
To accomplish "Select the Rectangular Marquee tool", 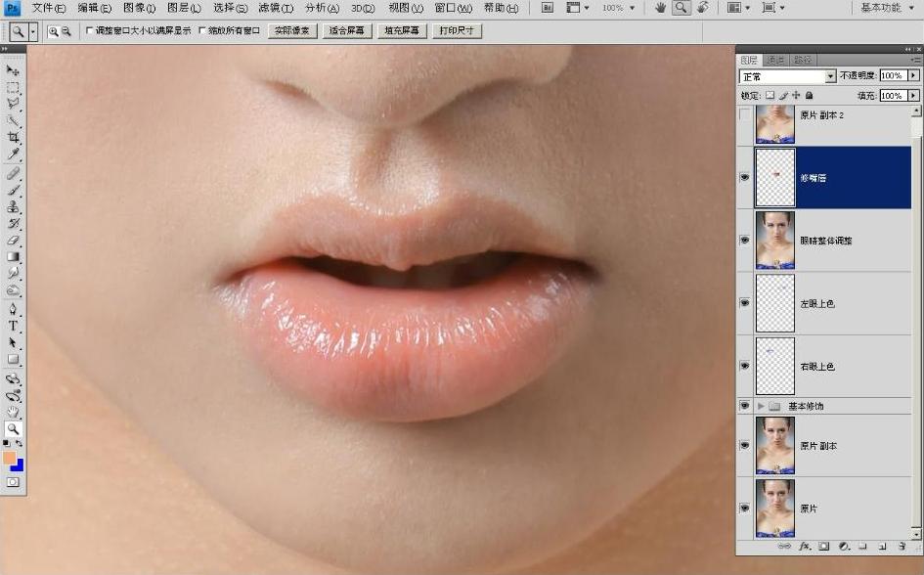I will (13, 88).
